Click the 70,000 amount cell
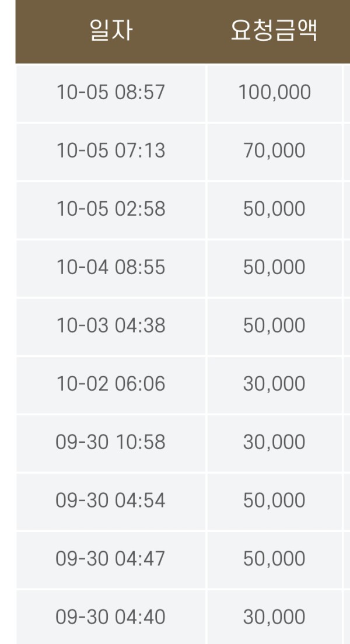This screenshot has width=350, height=644. [x=274, y=150]
